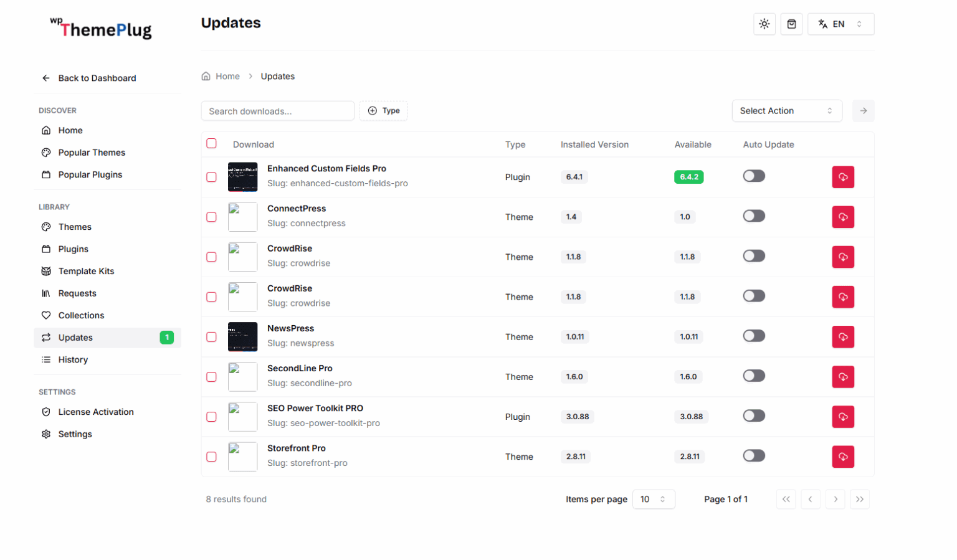Open the EN language selector
Viewport: 957px width, 560px height.
coord(840,24)
